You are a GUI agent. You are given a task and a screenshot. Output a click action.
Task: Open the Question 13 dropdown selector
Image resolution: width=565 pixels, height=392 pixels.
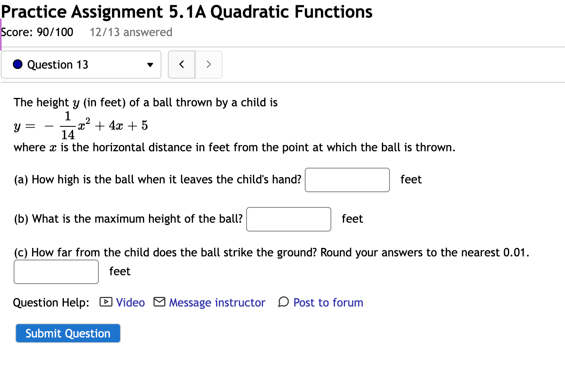(80, 64)
